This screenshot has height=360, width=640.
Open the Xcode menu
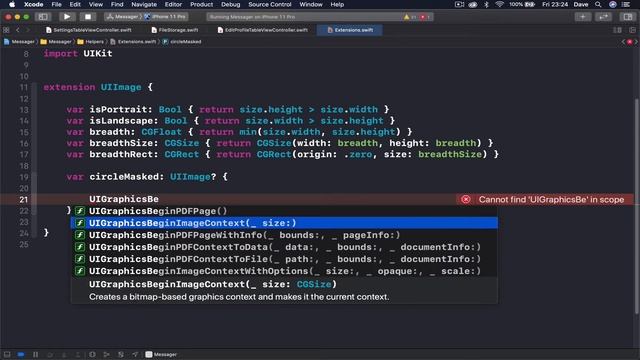33,4
